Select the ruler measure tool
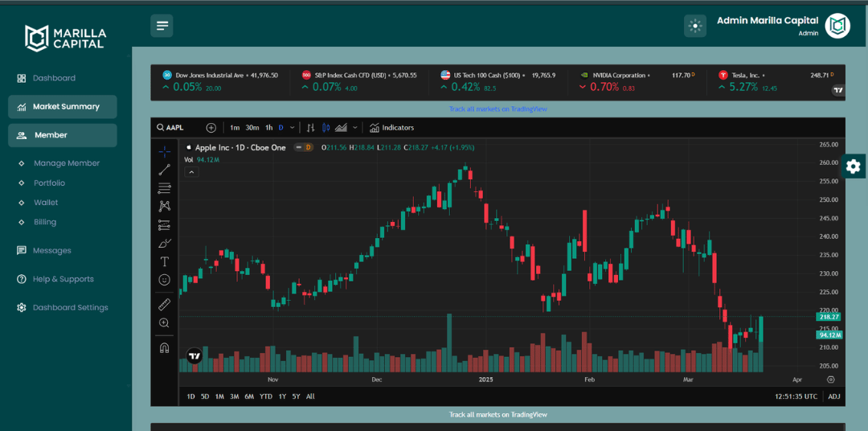The height and width of the screenshot is (431, 868). pyautogui.click(x=165, y=305)
